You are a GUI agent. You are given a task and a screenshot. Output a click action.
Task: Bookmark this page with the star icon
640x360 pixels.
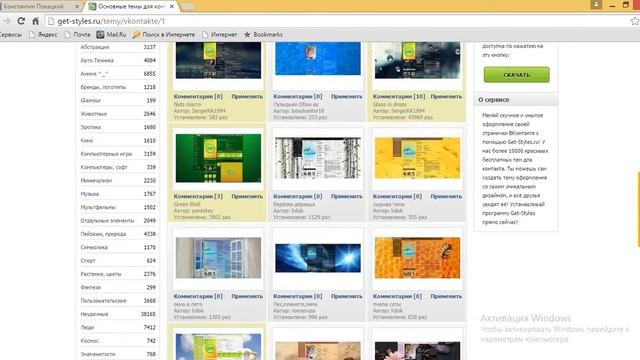[x=635, y=21]
